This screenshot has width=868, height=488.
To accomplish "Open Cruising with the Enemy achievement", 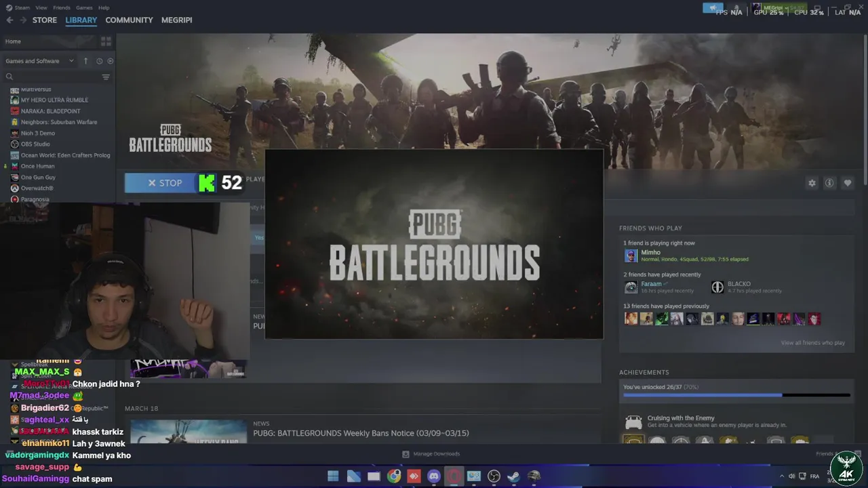I will pyautogui.click(x=680, y=418).
